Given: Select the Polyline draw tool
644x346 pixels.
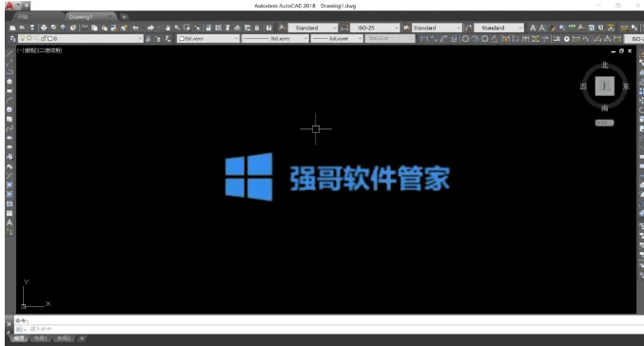Looking at the screenshot, I should [10, 72].
